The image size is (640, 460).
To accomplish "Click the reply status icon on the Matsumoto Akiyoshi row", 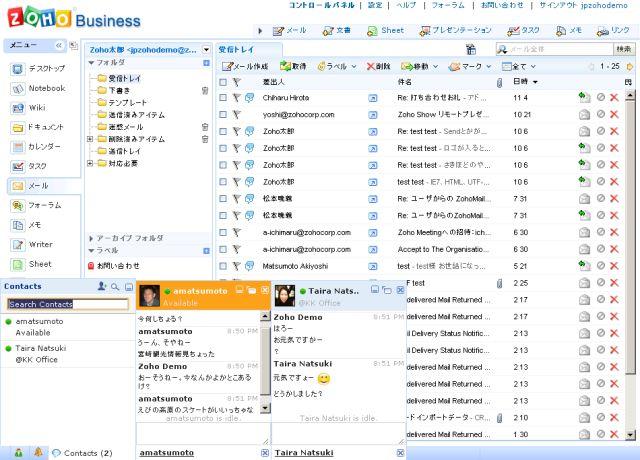I will pyautogui.click(x=584, y=266).
